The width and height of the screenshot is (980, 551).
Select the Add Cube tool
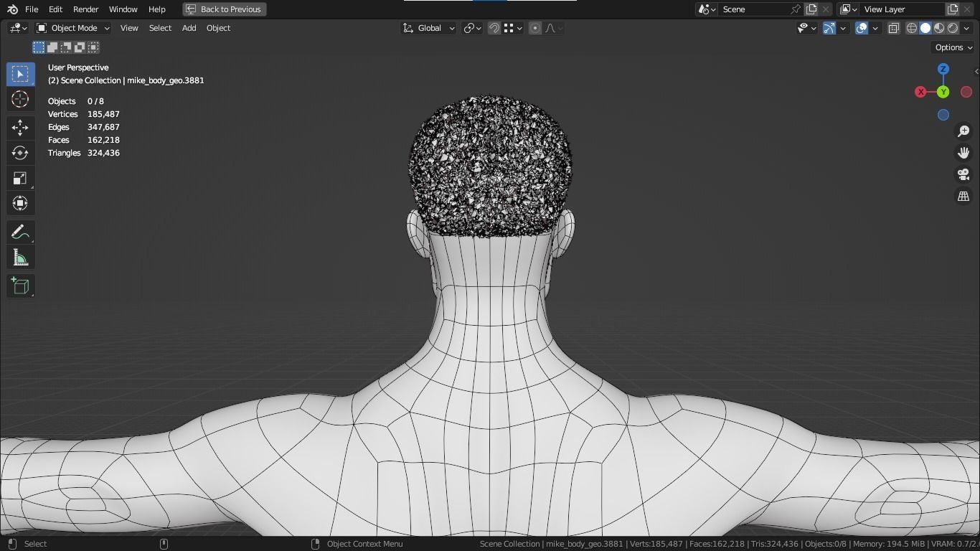click(20, 286)
